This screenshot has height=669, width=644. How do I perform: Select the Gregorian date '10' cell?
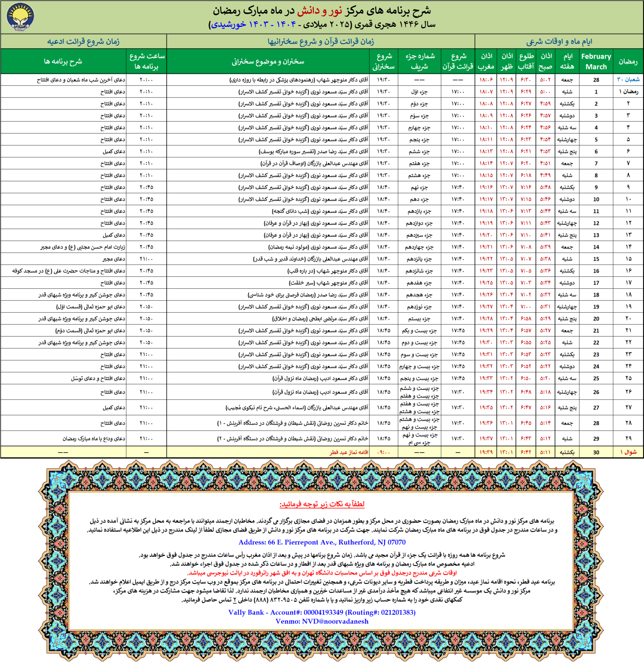point(596,199)
